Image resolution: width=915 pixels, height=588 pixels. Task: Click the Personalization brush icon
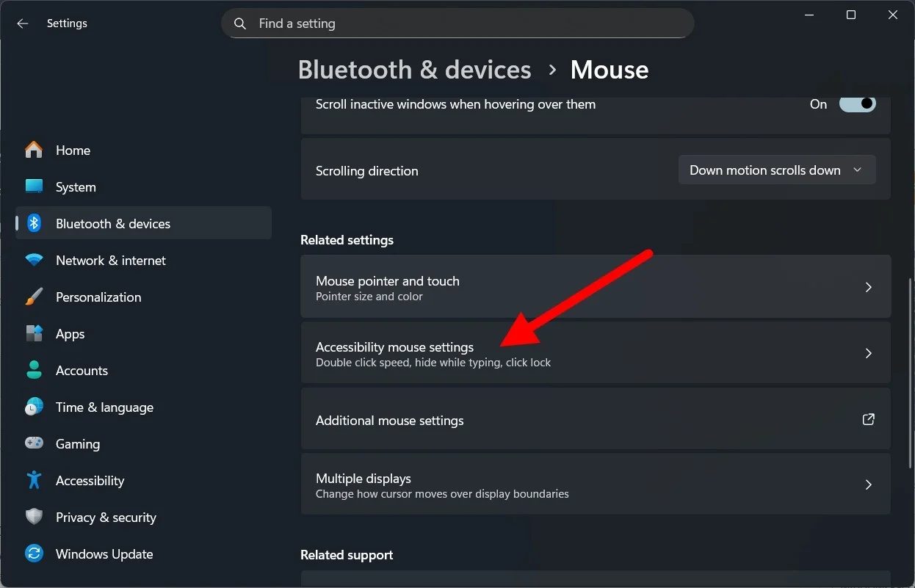point(34,297)
